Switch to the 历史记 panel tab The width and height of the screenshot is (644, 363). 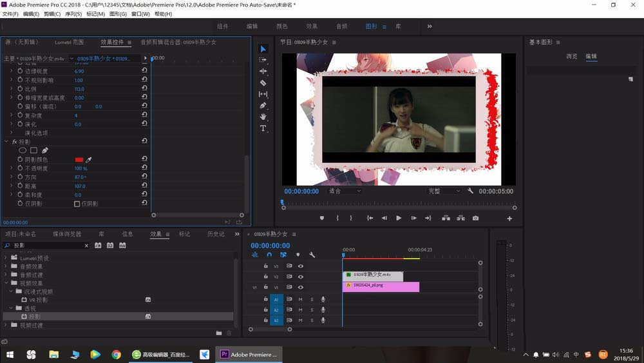[216, 234]
